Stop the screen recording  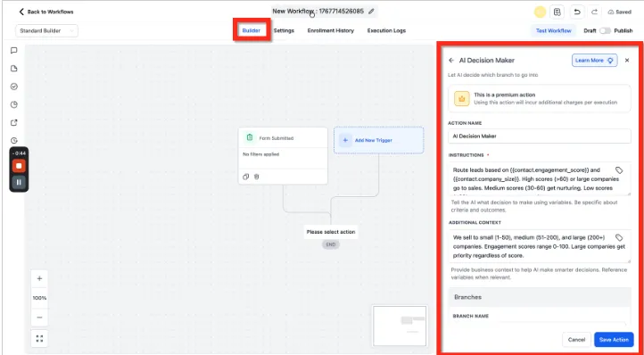[19, 166]
